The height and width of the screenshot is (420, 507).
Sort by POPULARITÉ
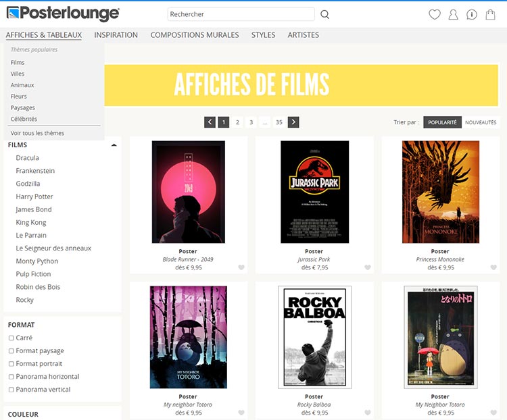pos(442,122)
